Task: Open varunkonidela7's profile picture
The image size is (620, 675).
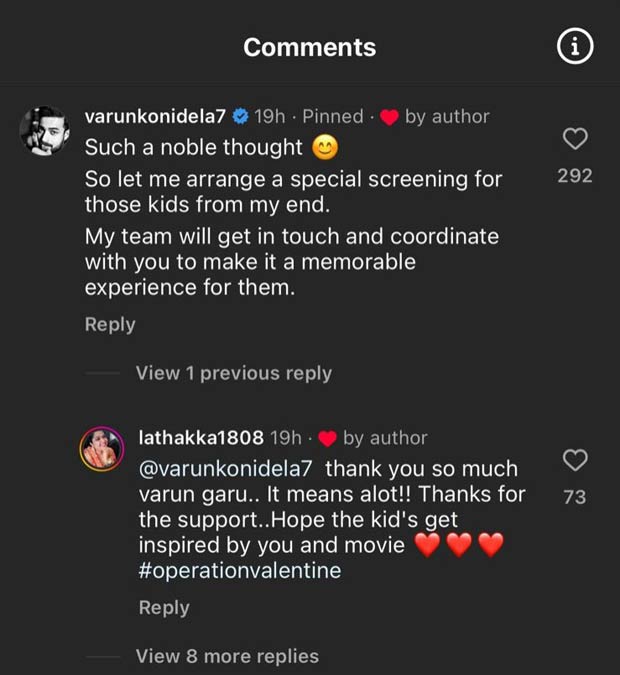Action: [x=45, y=131]
